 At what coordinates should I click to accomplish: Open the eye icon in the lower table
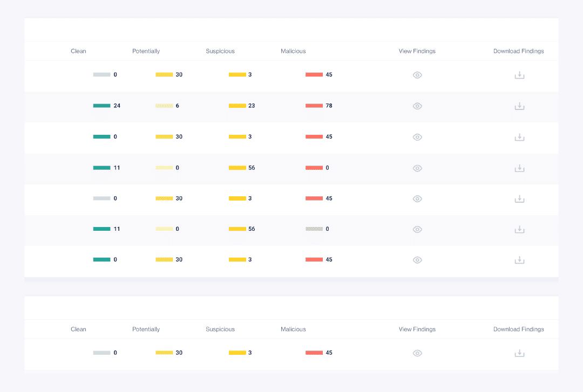click(417, 353)
